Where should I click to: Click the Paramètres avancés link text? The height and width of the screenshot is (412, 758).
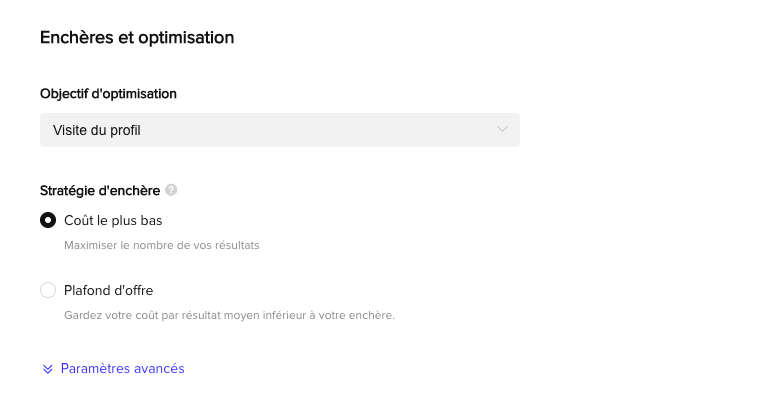coord(123,369)
